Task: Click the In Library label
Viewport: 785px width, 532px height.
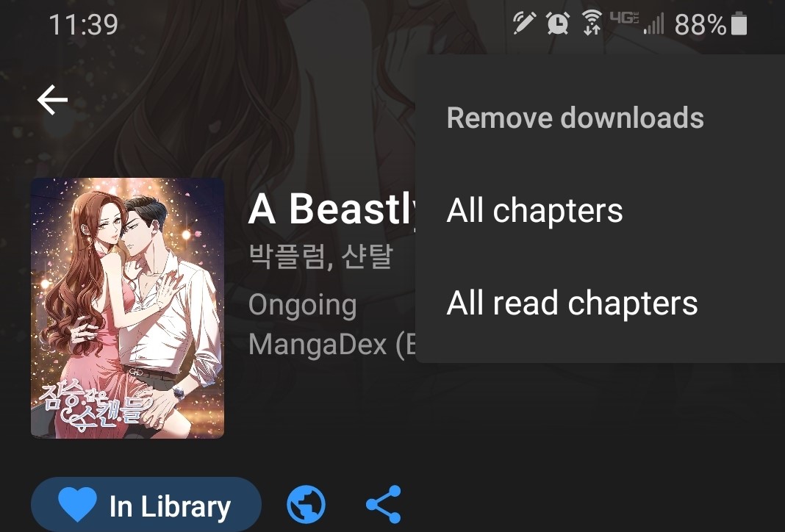Action: 171,506
